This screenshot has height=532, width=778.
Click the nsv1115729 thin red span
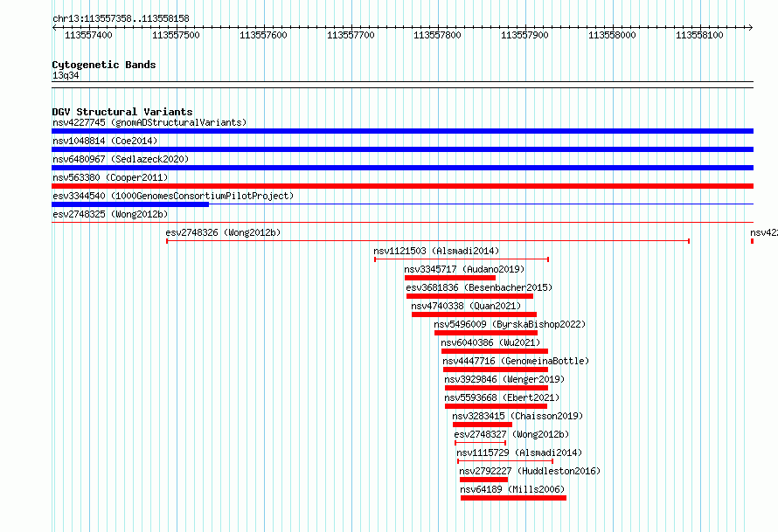[505, 461]
